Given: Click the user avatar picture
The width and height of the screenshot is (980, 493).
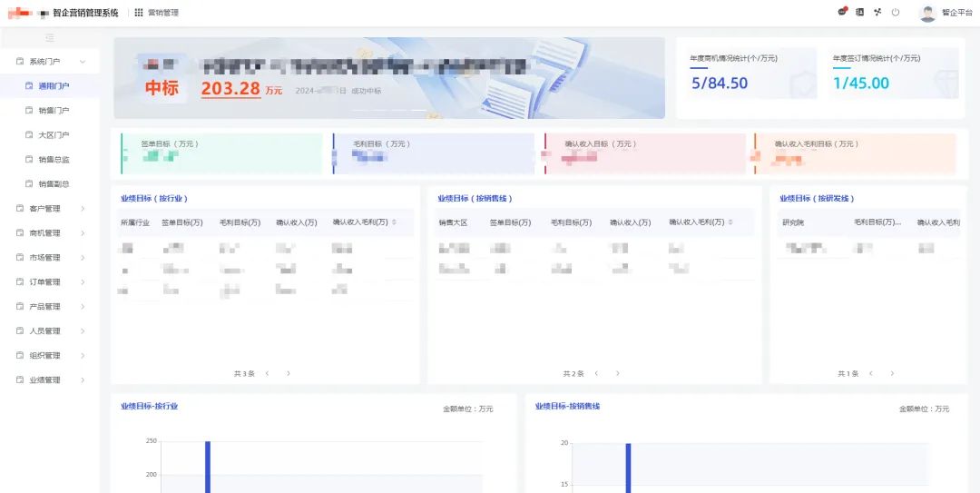Looking at the screenshot, I should pyautogui.click(x=926, y=13).
